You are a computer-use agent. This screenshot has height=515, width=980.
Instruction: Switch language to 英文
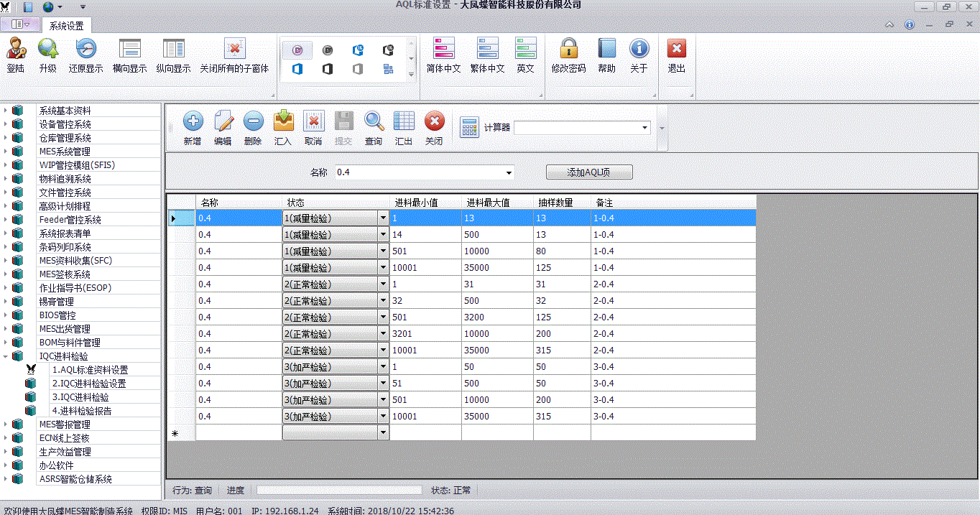(x=525, y=55)
